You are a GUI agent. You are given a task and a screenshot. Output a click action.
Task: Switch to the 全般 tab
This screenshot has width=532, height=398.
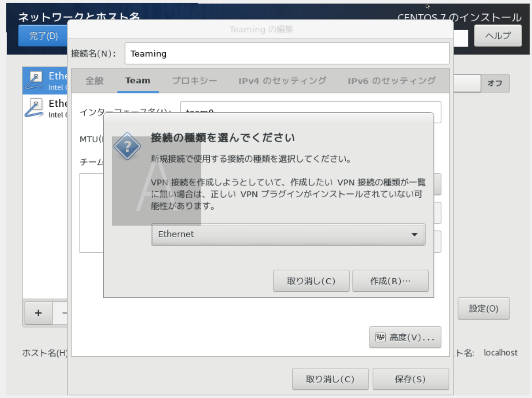tap(94, 81)
